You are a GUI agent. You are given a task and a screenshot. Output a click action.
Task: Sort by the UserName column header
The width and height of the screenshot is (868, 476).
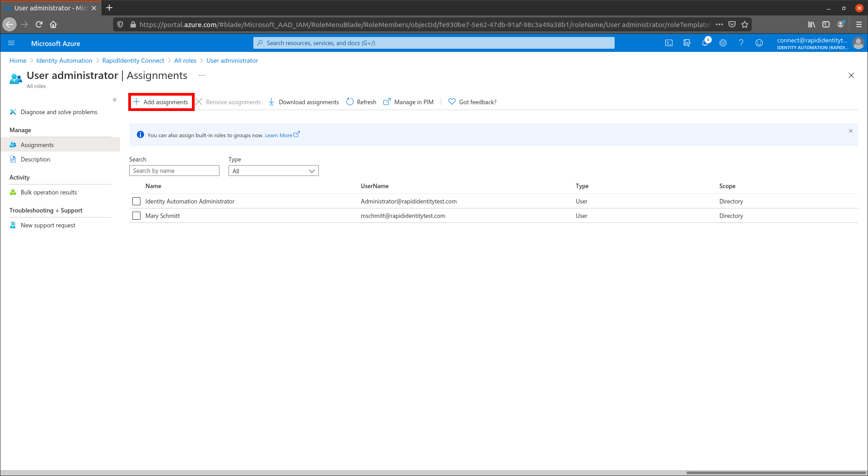coord(374,186)
